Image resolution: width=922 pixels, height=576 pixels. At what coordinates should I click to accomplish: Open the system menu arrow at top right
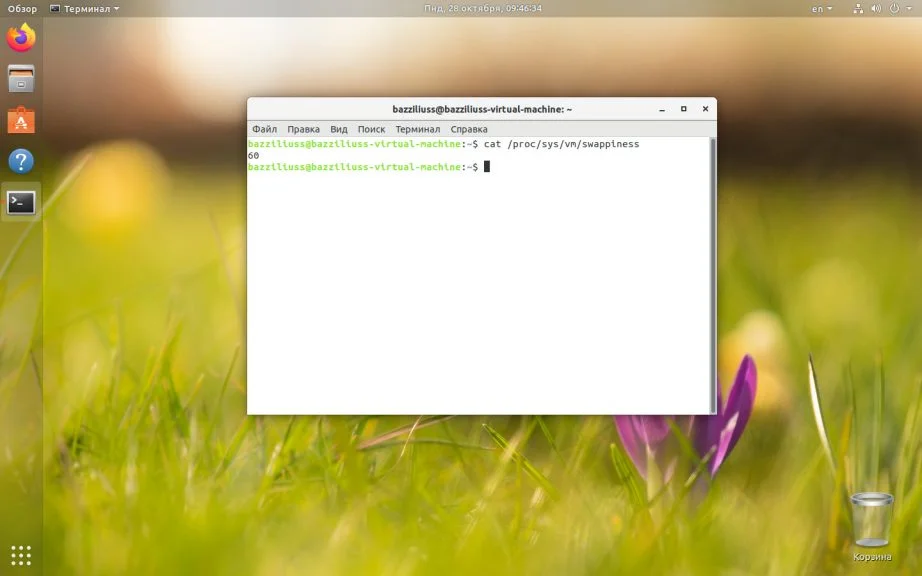pos(910,9)
